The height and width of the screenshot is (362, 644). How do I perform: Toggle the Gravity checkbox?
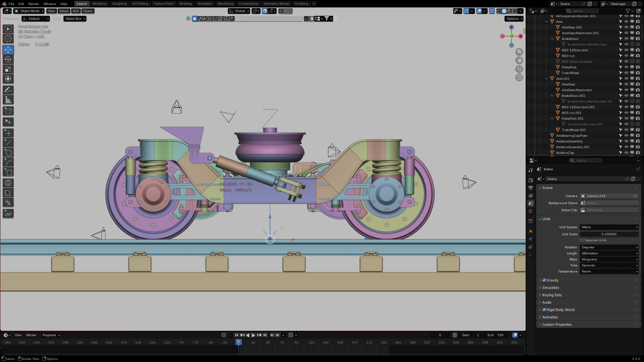[544, 280]
